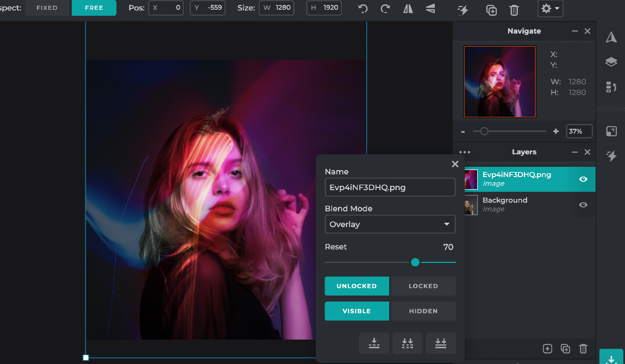Open the settings gear dropdown
The width and height of the screenshot is (625, 364).
click(550, 9)
